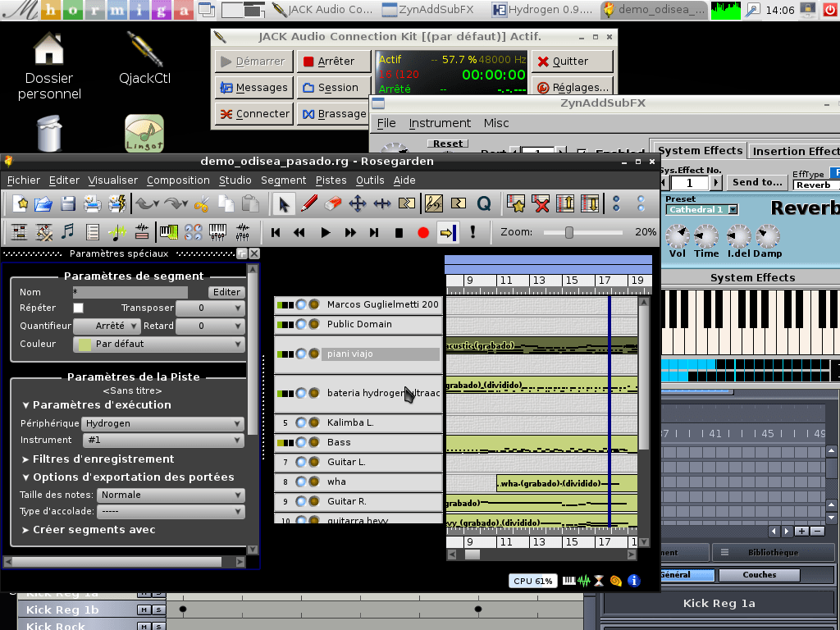Select the pencil draw tool

[x=309, y=203]
